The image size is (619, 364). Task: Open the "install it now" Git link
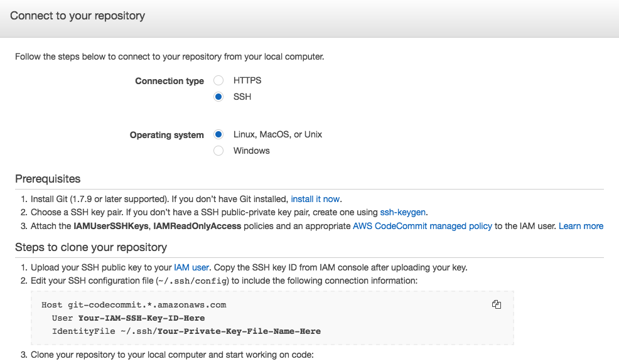[x=315, y=199]
